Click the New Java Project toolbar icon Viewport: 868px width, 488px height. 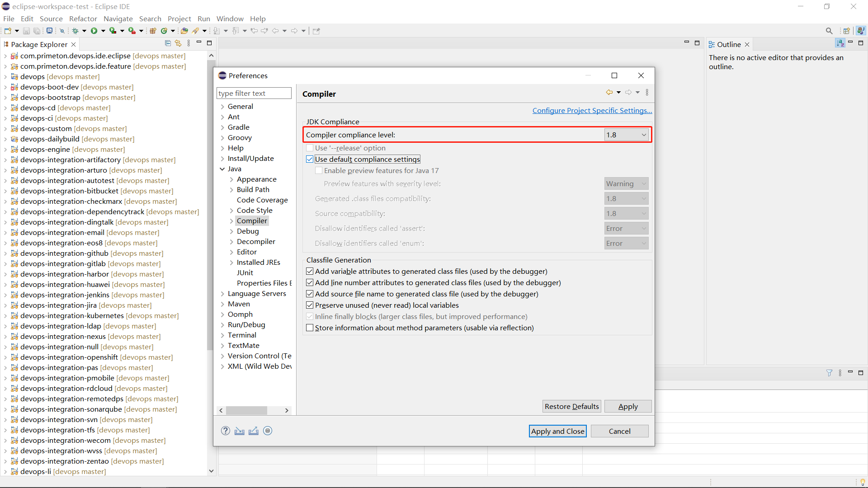click(x=153, y=31)
